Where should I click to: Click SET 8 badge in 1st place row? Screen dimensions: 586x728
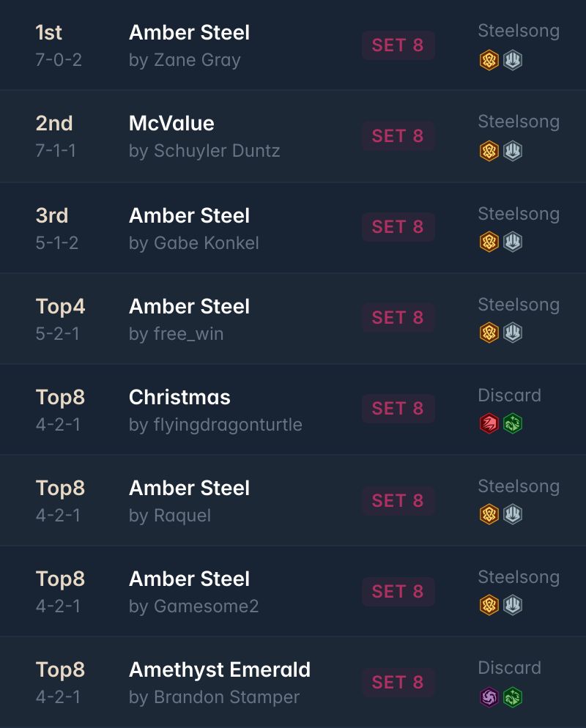[398, 45]
